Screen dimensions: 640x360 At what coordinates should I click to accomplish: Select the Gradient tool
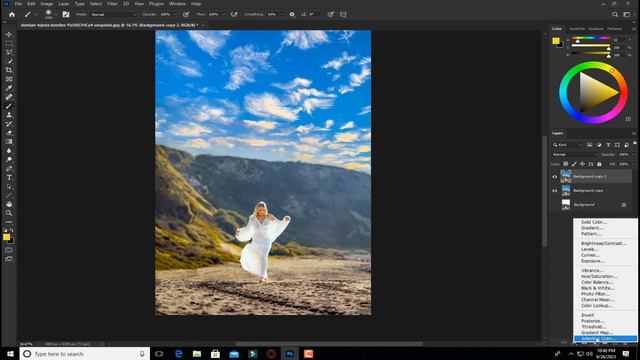click(x=9, y=142)
